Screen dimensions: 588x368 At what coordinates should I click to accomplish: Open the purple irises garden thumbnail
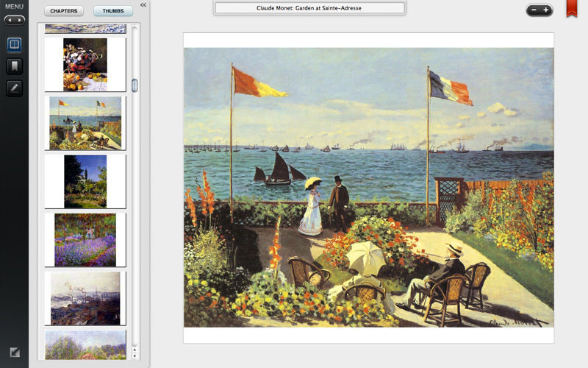[85, 240]
